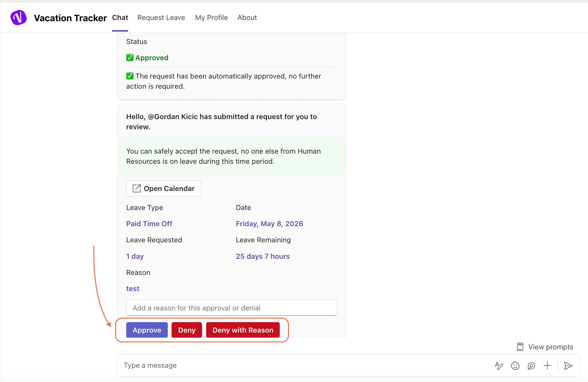The height and width of the screenshot is (382, 588).
Task: Choose Deny with Reason
Action: point(243,330)
